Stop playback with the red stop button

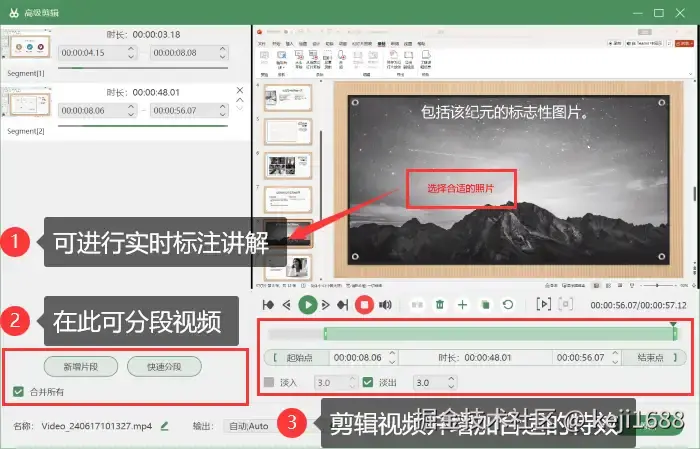[364, 305]
